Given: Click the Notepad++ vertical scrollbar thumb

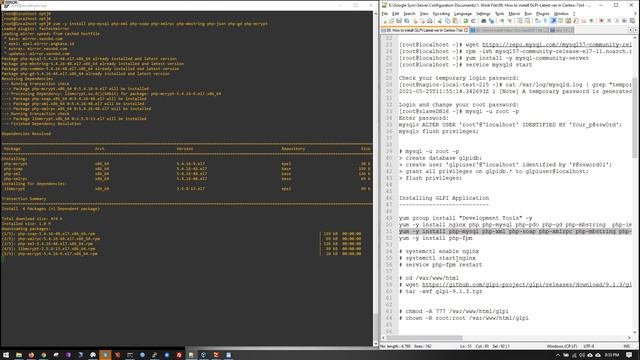Looking at the screenshot, I should (635, 117).
